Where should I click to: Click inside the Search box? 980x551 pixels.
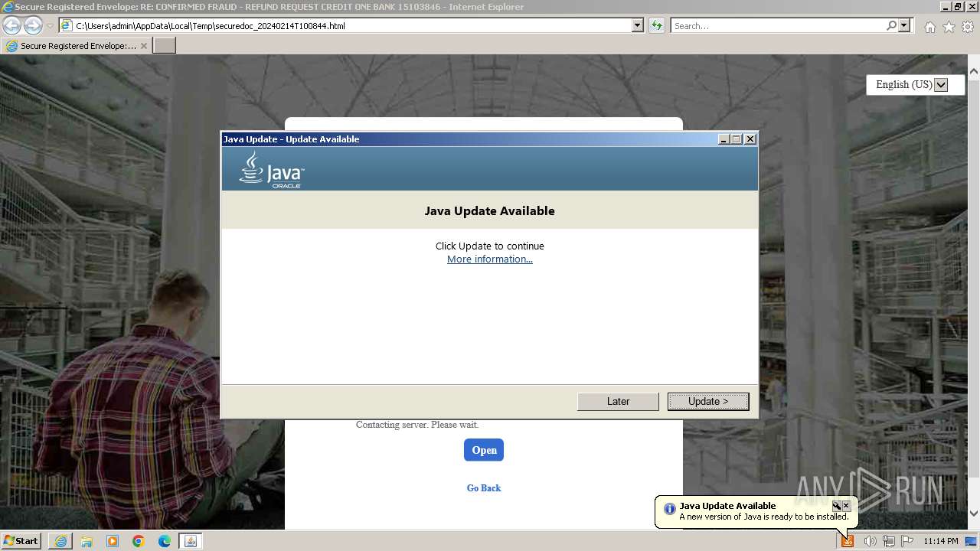(777, 25)
